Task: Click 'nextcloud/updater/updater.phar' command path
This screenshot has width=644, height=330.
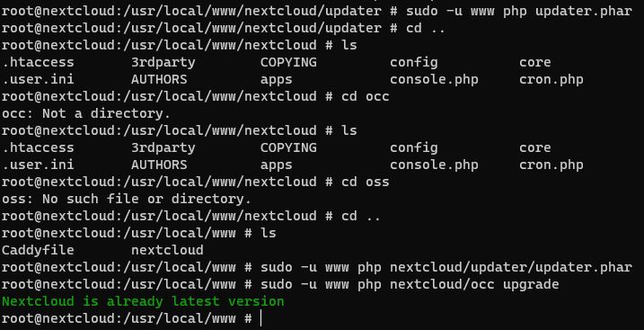Action: tap(510, 268)
